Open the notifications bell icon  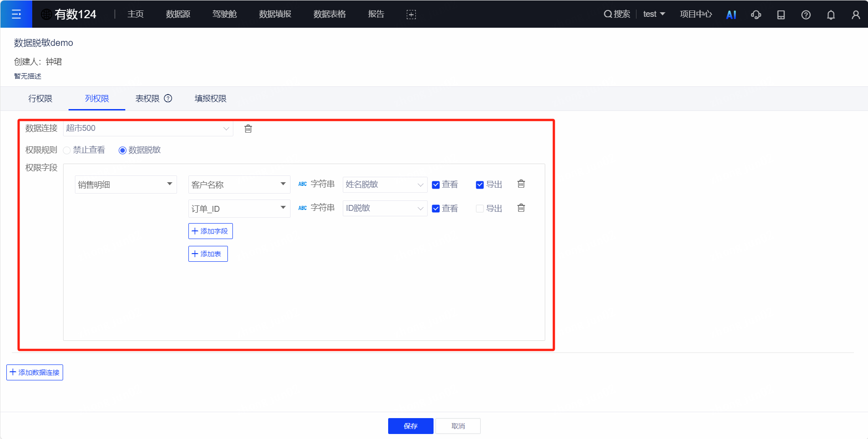point(831,15)
